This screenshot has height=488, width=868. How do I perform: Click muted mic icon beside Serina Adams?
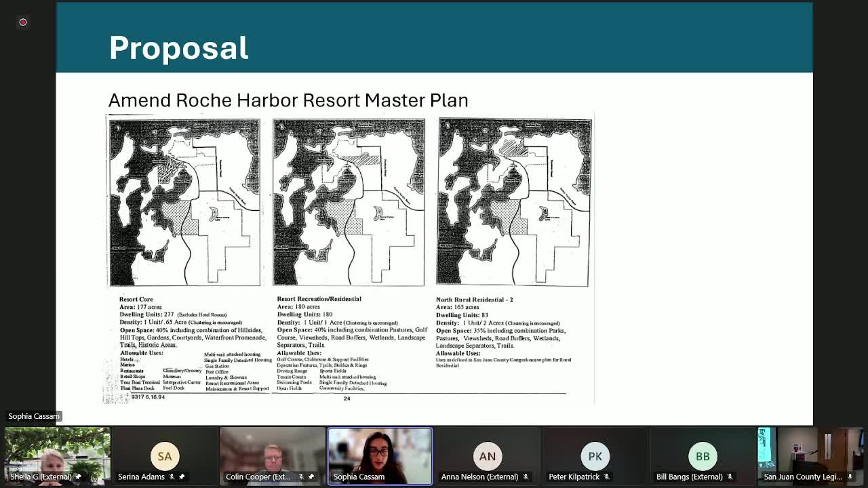[172, 476]
